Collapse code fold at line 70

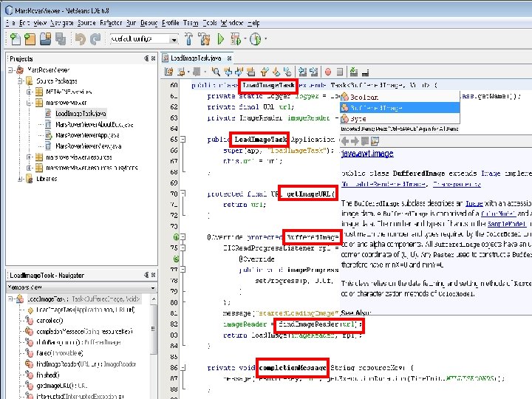click(x=183, y=194)
